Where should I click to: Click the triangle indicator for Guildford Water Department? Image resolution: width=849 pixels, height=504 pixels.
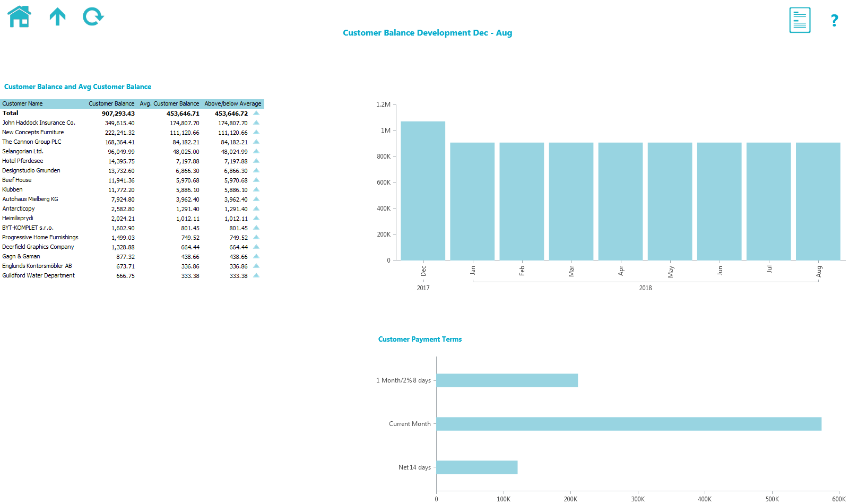pyautogui.click(x=256, y=275)
